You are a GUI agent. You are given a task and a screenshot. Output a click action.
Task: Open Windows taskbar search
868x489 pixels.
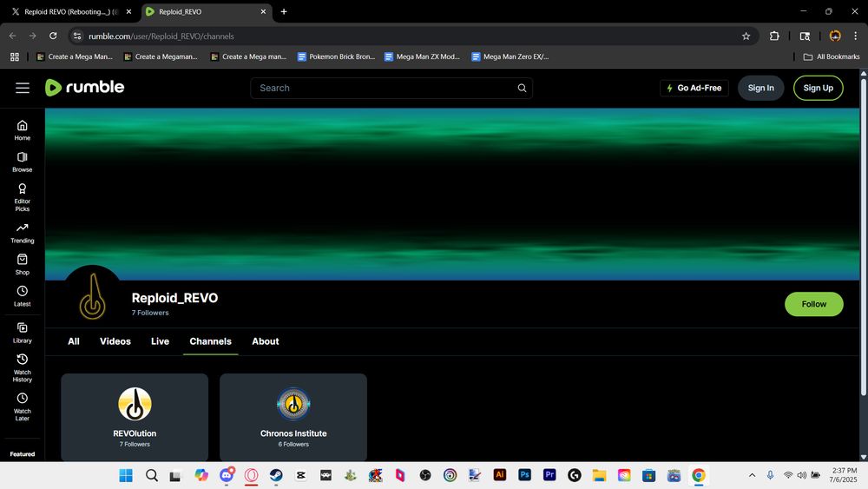click(151, 475)
